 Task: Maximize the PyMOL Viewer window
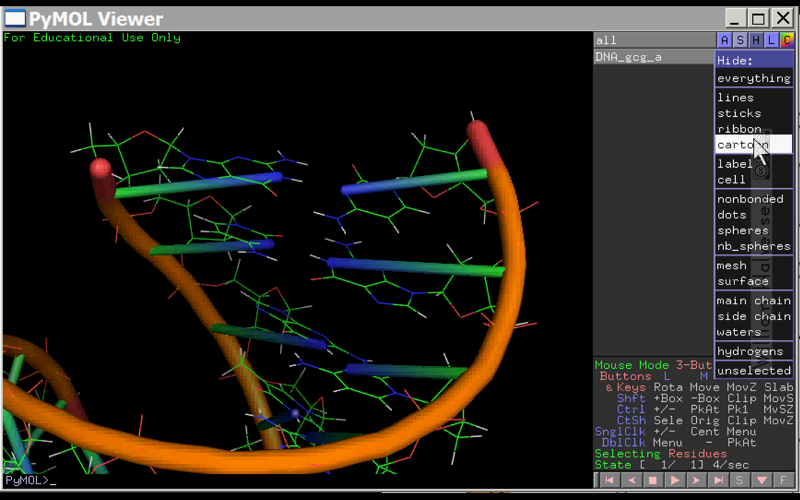(x=759, y=18)
